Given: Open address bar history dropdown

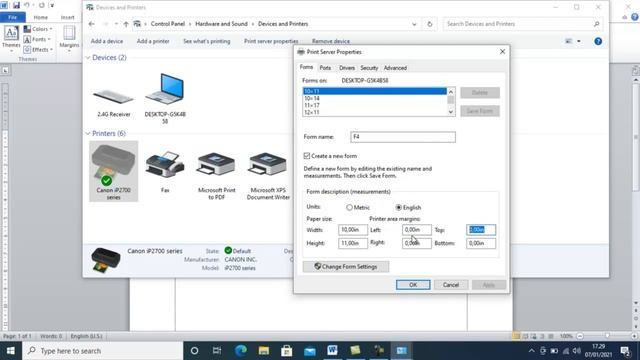Looking at the screenshot, I should (x=414, y=24).
